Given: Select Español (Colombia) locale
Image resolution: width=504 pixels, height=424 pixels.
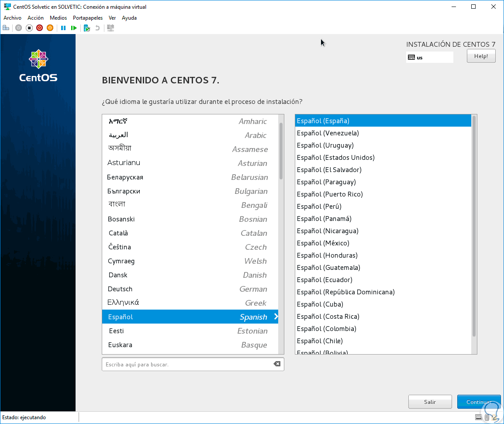Looking at the screenshot, I should (383, 328).
